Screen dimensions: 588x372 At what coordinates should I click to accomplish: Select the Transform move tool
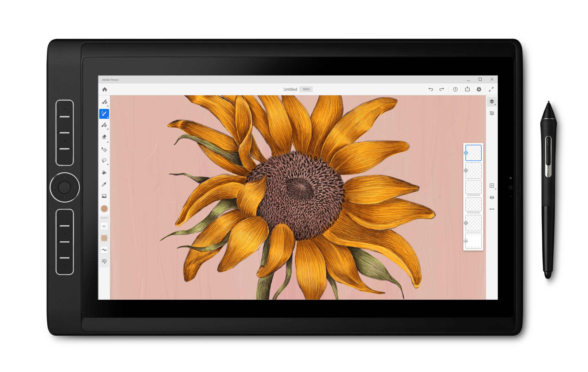click(104, 149)
